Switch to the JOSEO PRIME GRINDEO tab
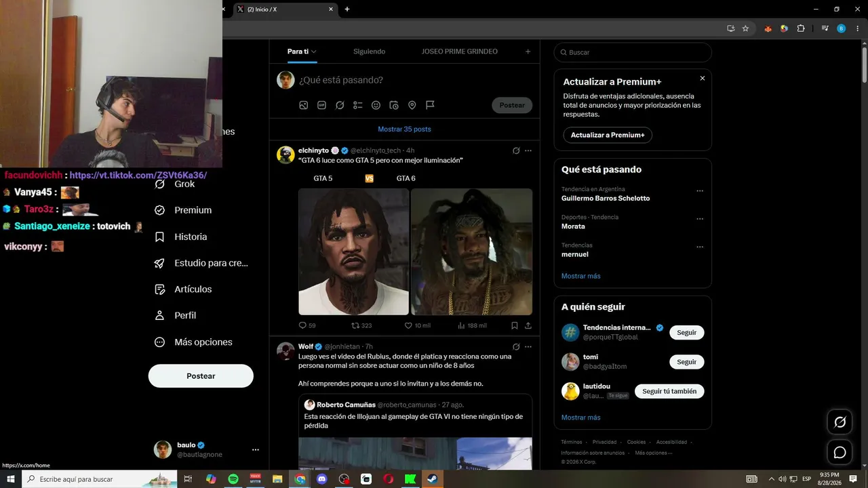The width and height of the screenshot is (868, 488). click(x=459, y=52)
